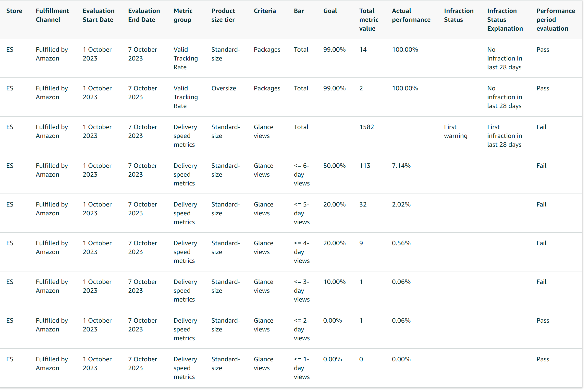The width and height of the screenshot is (588, 390).
Task: Select the First warning infraction status cell
Action: pyautogui.click(x=455, y=131)
